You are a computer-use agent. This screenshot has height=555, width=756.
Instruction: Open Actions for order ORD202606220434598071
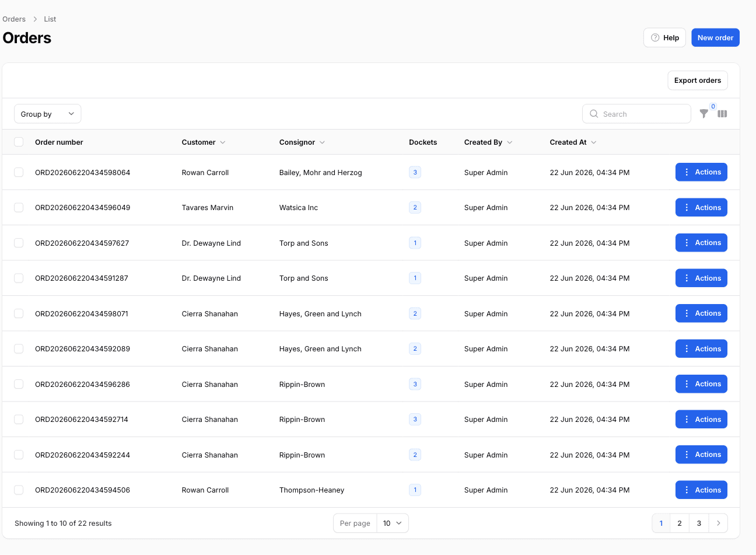point(701,313)
